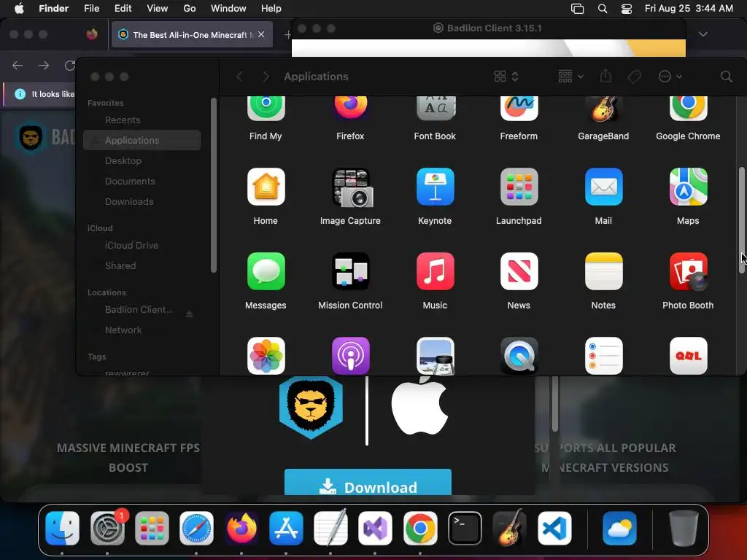Expand the browser tab list chevron

point(703,34)
